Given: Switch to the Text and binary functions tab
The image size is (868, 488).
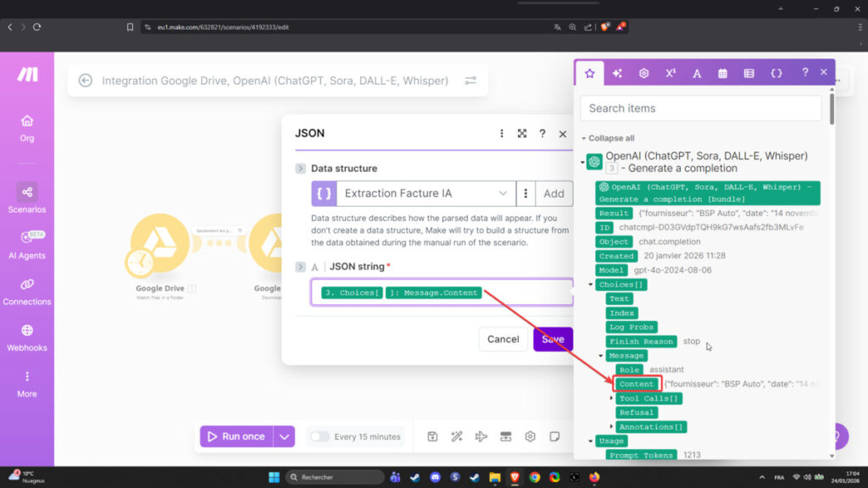Looking at the screenshot, I should pos(697,74).
